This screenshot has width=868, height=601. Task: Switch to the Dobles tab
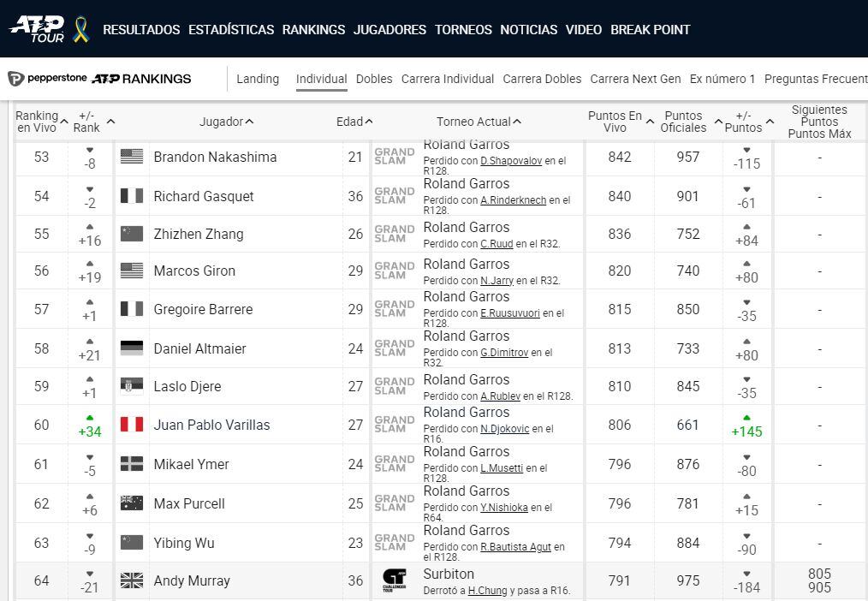(x=374, y=79)
